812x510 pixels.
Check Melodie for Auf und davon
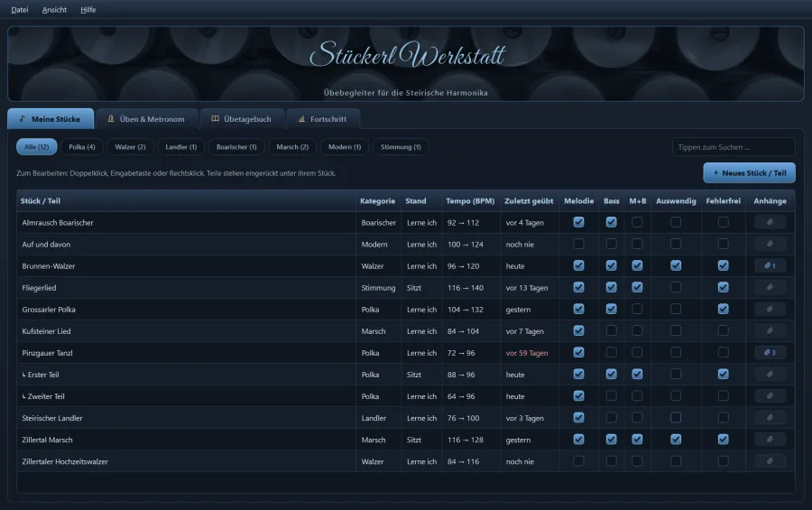pyautogui.click(x=579, y=244)
